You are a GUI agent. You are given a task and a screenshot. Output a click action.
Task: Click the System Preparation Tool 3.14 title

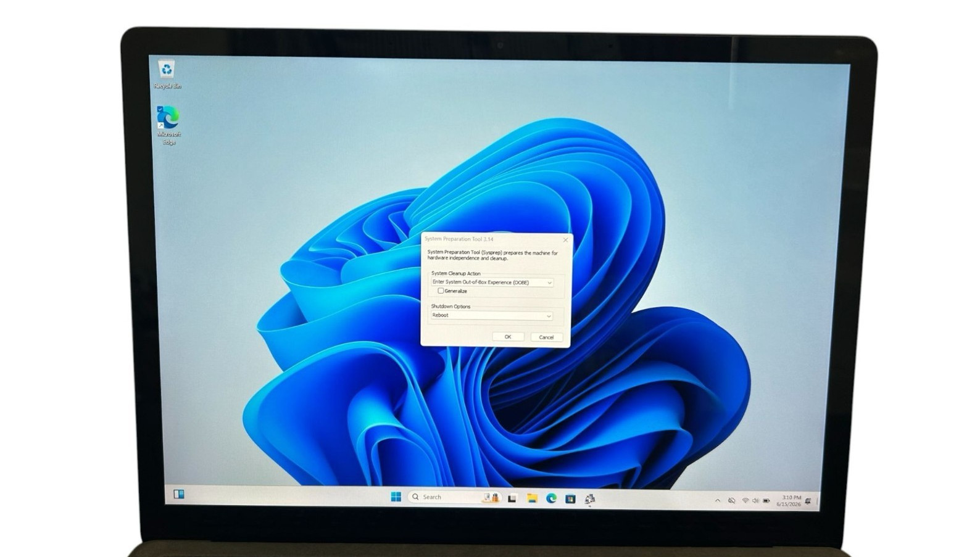pos(459,239)
